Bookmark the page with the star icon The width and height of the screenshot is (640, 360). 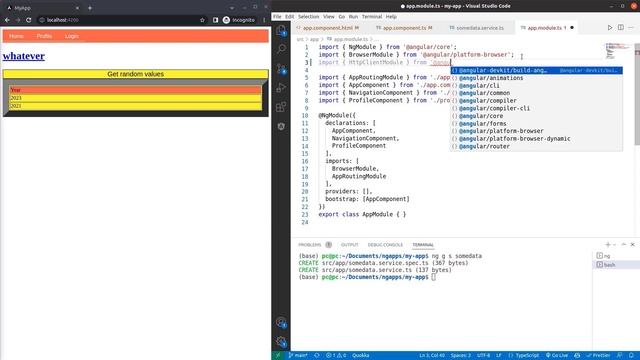[x=202, y=20]
